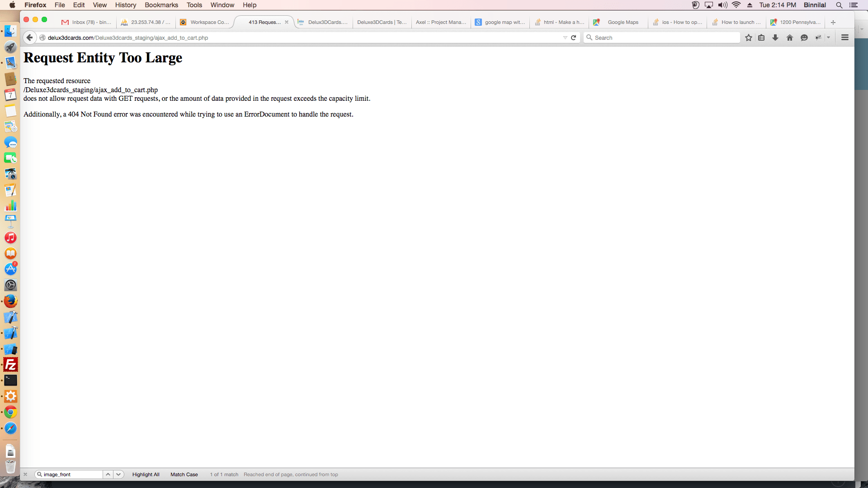Toggle Highlight All in find bar
This screenshot has height=488, width=868.
click(146, 474)
